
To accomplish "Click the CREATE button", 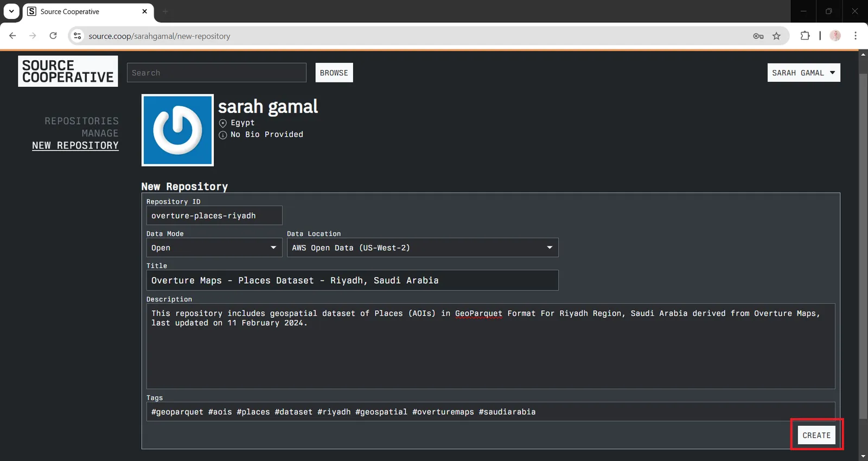I will tap(816, 435).
